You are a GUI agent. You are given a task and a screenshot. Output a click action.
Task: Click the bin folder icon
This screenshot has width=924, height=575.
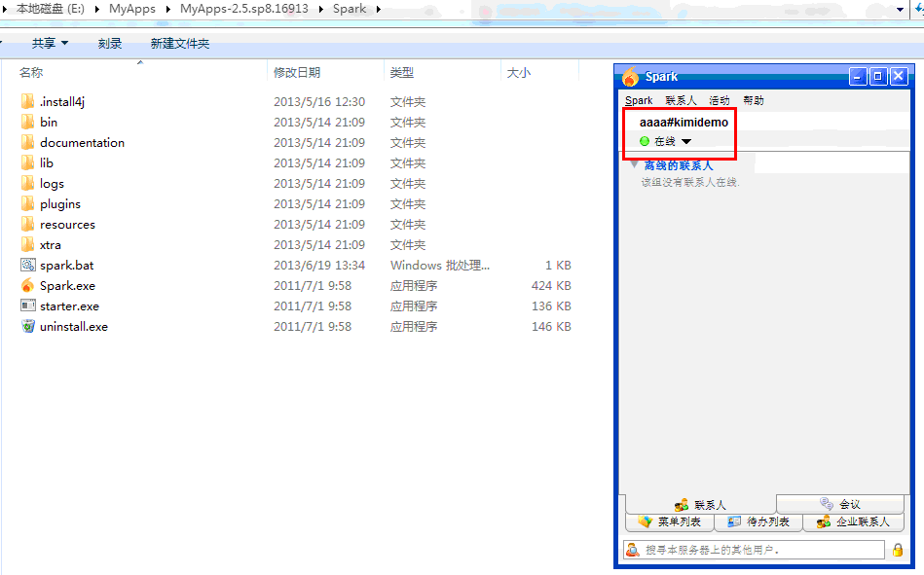27,122
